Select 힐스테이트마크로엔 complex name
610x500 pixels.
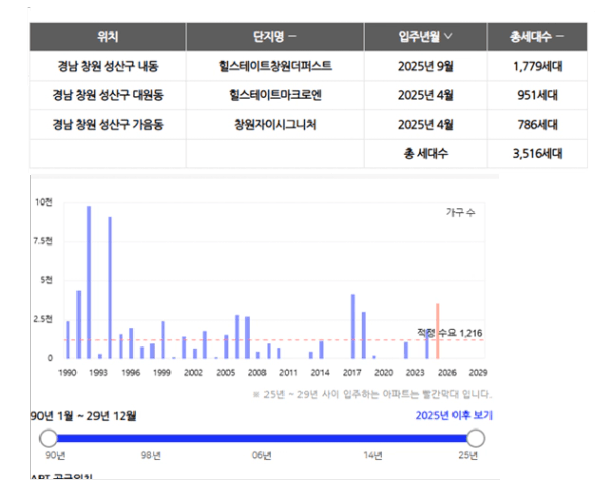[275, 95]
